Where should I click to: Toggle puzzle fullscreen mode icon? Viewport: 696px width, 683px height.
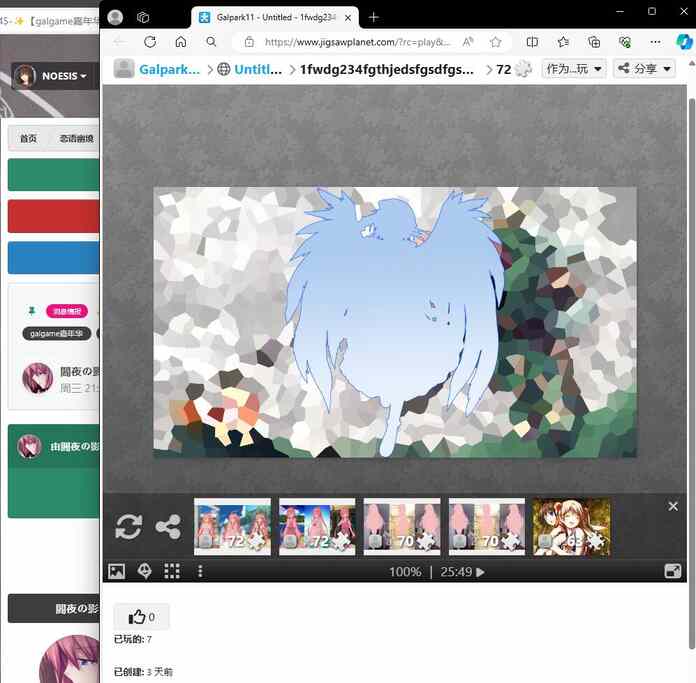(673, 571)
